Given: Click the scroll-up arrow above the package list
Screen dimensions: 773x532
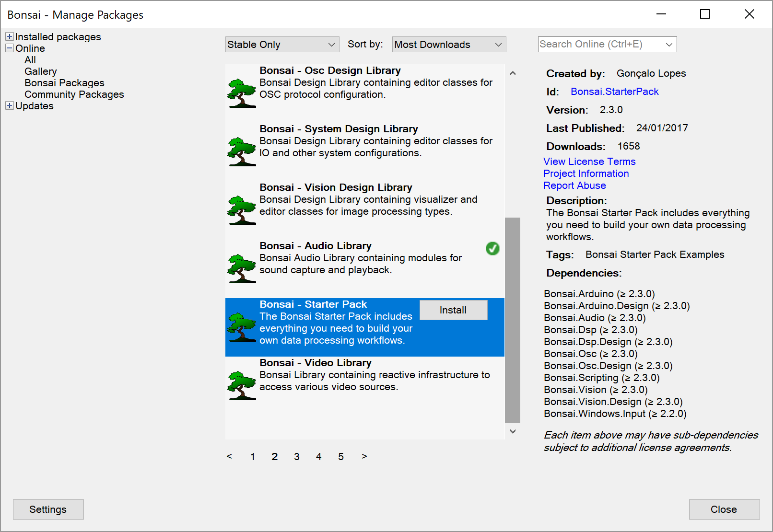Looking at the screenshot, I should pos(513,73).
